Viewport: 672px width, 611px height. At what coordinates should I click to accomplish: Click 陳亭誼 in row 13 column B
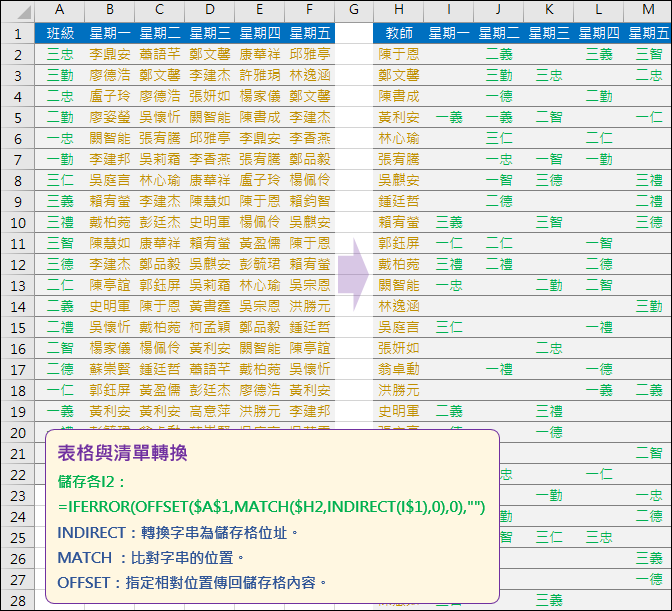coord(110,285)
